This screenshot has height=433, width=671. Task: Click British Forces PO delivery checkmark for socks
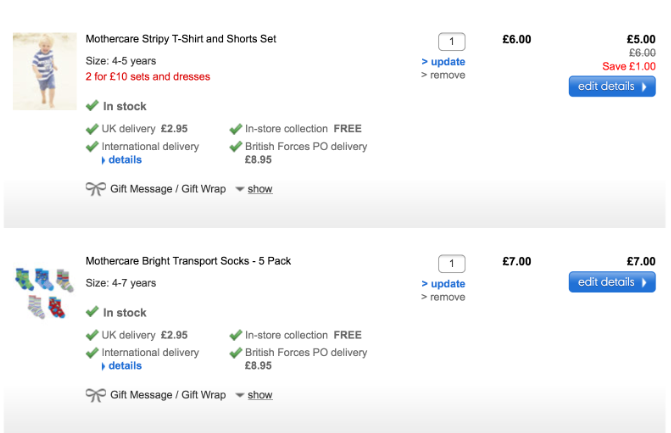236,352
